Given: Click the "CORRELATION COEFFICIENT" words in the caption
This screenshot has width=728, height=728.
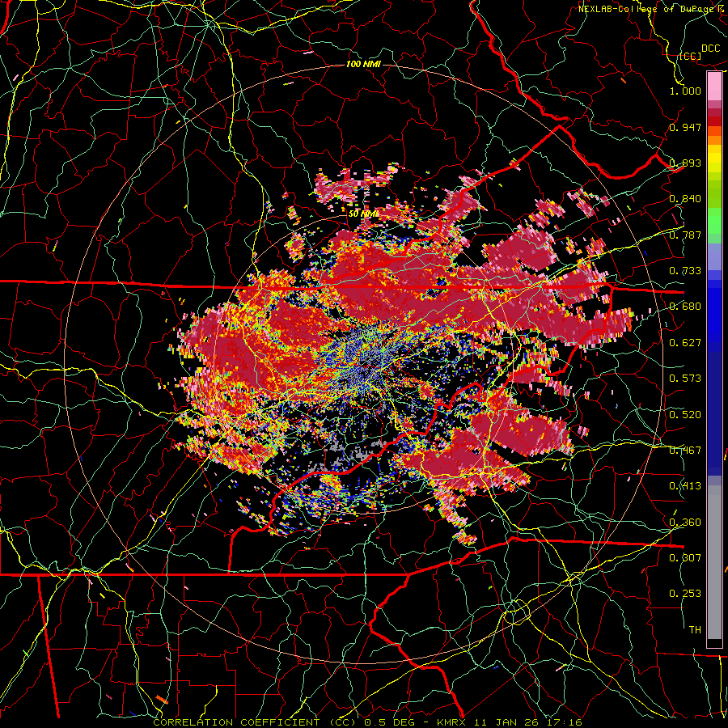Looking at the screenshot, I should (236, 722).
